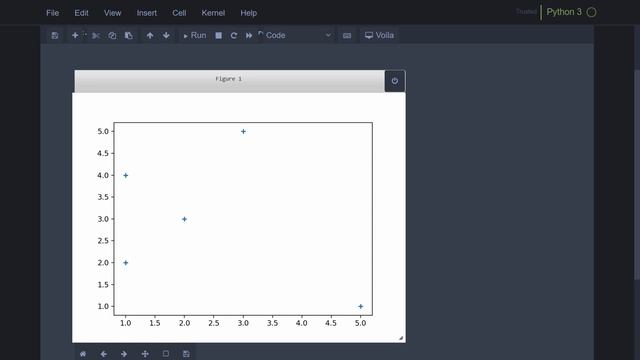
Task: Open the Kernel menu
Action: tap(213, 13)
